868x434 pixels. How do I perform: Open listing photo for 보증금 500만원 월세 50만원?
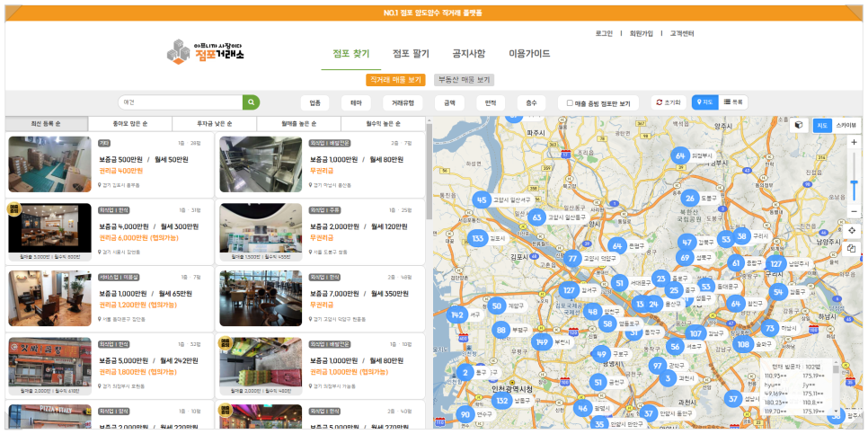tap(49, 164)
